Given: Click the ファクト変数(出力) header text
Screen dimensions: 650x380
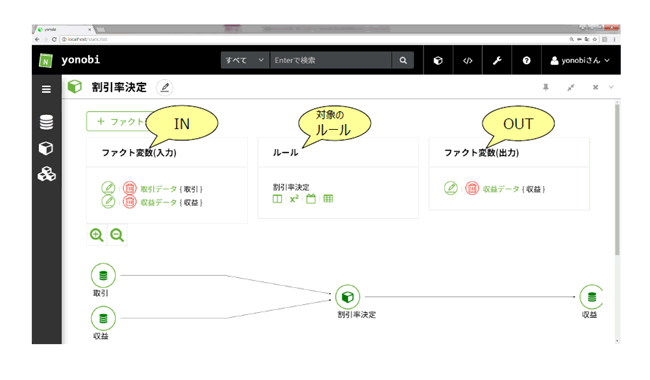Looking at the screenshot, I should 481,152.
